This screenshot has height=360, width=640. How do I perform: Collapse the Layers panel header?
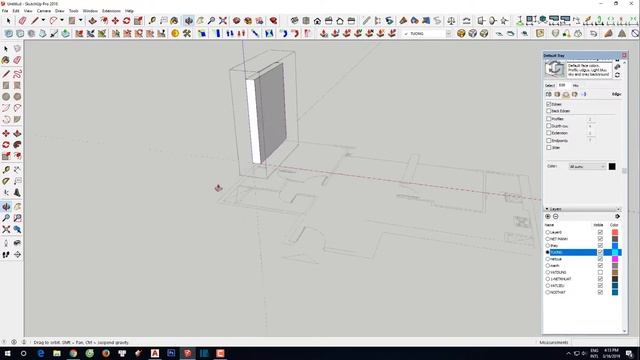tap(583, 209)
